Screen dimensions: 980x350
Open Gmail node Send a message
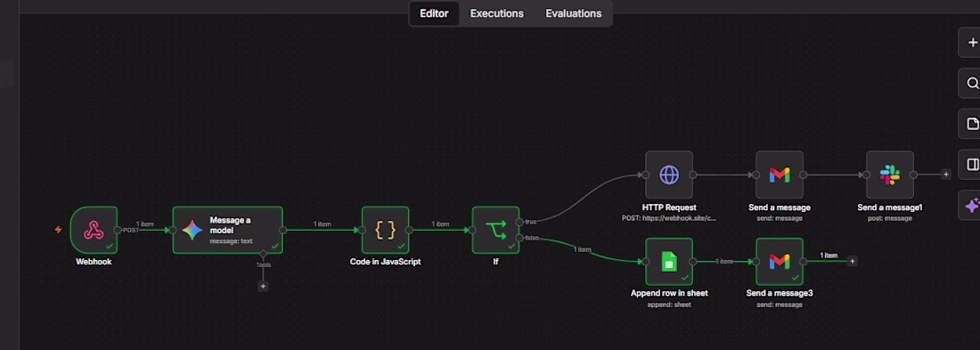pyautogui.click(x=780, y=175)
